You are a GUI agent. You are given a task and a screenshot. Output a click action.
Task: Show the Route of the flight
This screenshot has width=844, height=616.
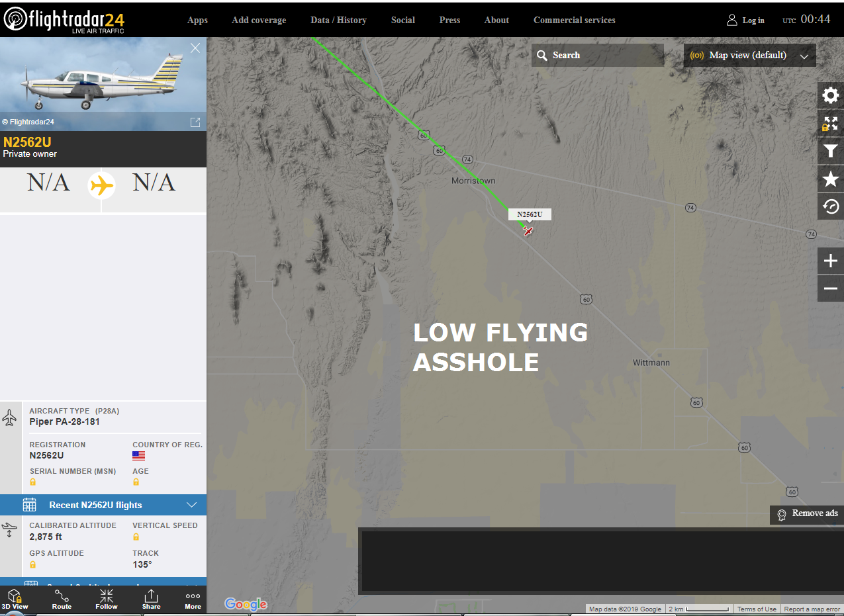(62, 599)
